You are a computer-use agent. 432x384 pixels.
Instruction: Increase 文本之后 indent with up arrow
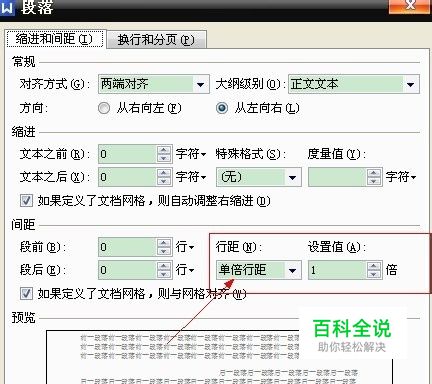[x=164, y=173]
